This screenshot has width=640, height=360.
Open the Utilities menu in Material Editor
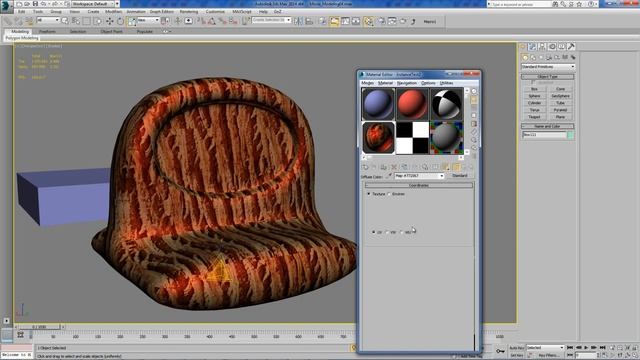coord(446,83)
